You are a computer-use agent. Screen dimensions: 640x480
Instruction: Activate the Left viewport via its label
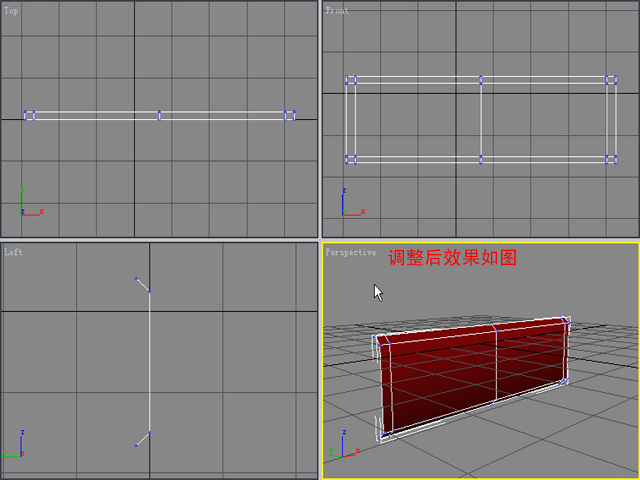click(13, 252)
